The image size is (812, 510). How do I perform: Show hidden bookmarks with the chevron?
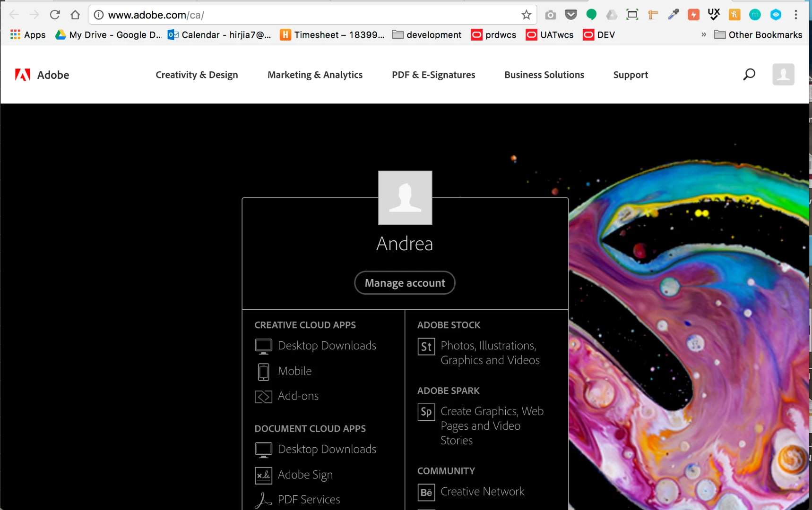coord(703,34)
